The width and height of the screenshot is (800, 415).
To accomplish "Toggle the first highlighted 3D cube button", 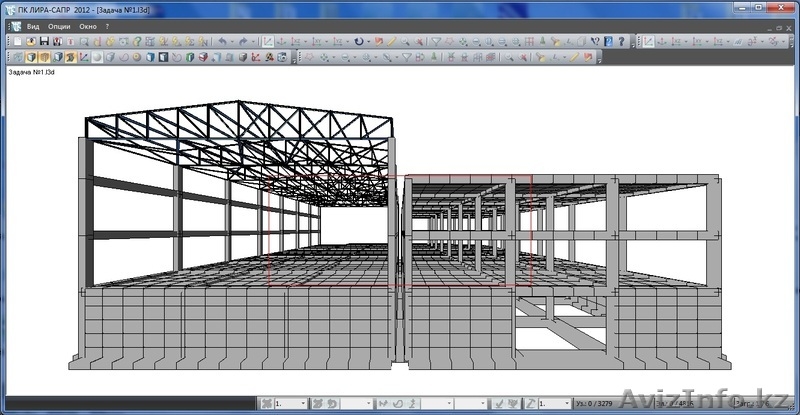I will [x=30, y=58].
